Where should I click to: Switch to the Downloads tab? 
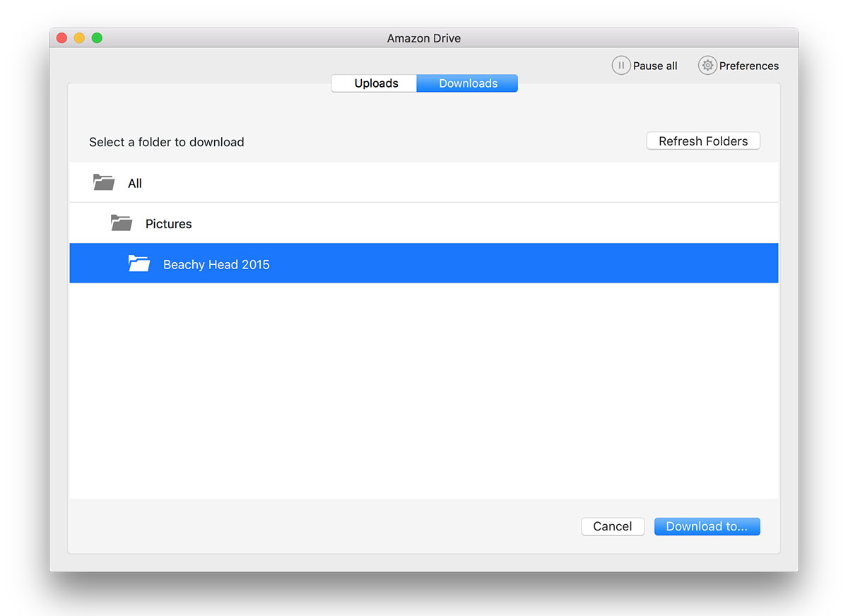pyautogui.click(x=468, y=83)
